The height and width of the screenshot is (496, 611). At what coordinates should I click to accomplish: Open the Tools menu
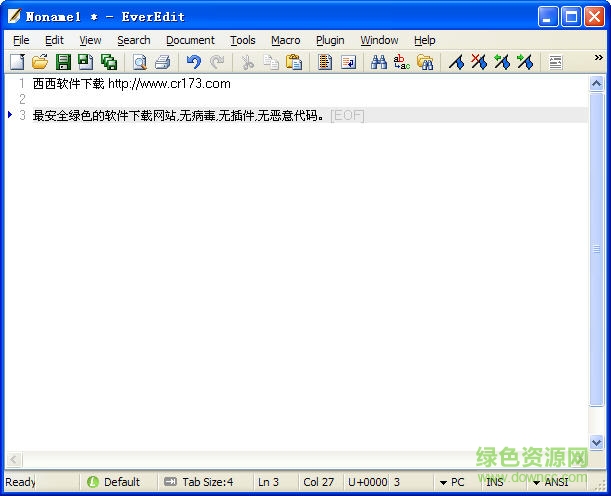[242, 40]
